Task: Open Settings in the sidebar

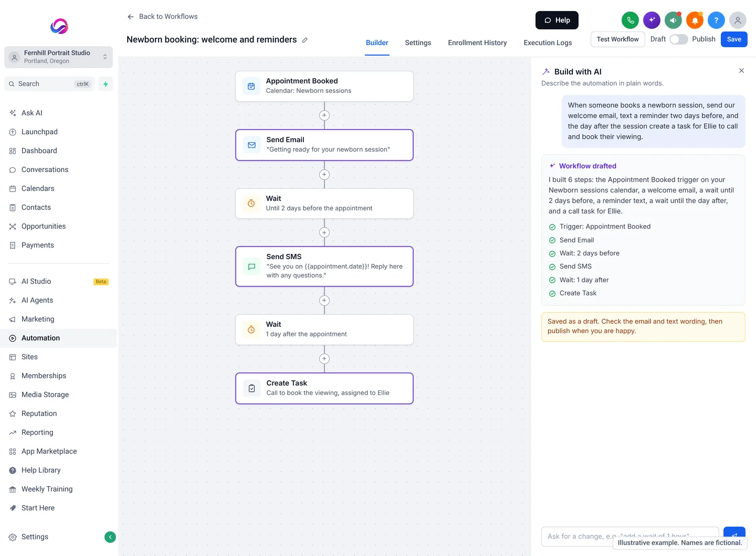Action: coord(35,537)
